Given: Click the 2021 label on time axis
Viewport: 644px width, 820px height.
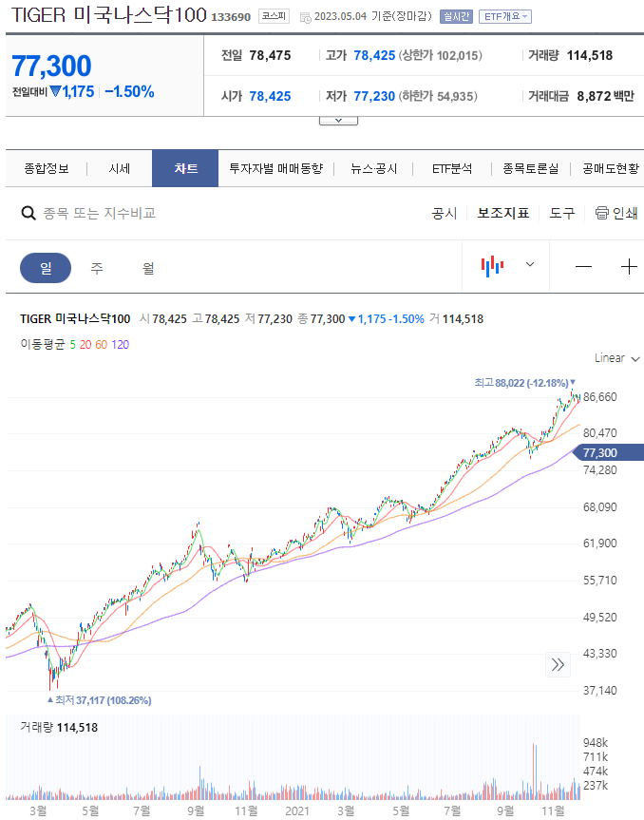Looking at the screenshot, I should tap(297, 810).
